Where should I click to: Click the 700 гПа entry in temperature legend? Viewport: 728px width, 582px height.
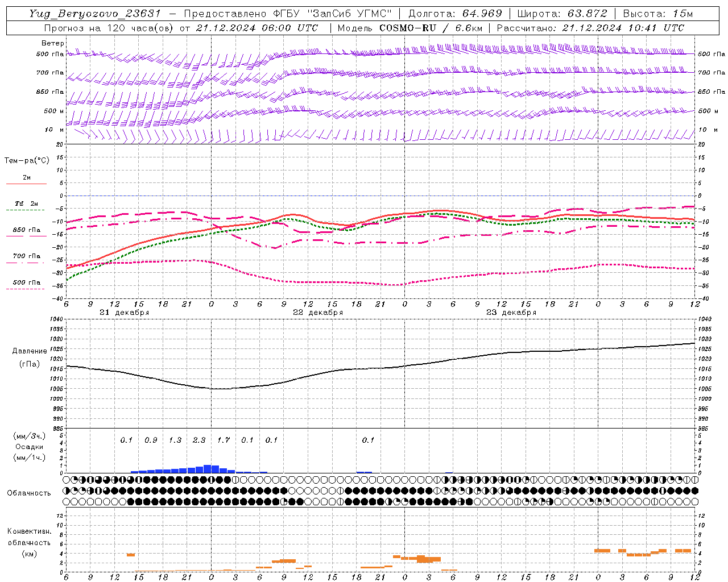27,256
